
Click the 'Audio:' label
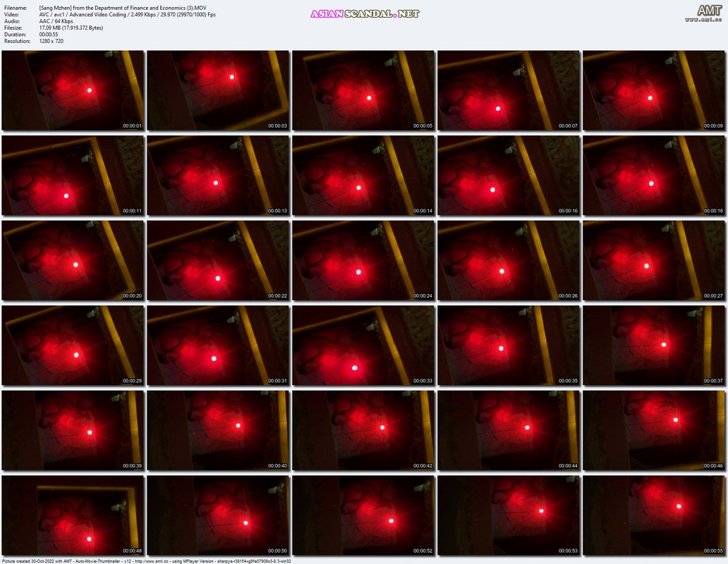(12, 21)
